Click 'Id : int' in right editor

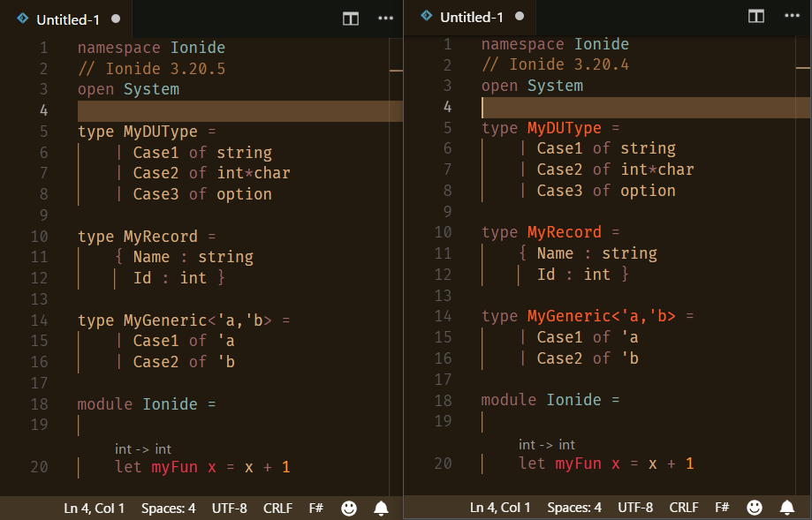[x=573, y=275]
